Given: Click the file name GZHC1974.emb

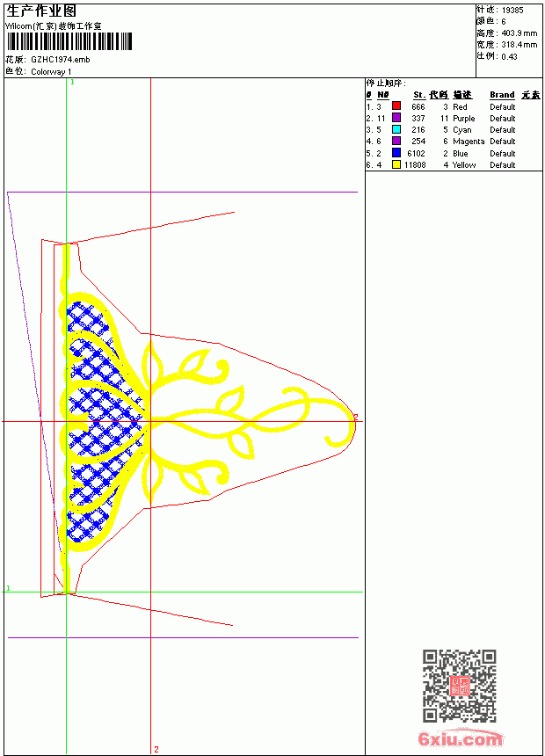Looking at the screenshot, I should (x=61, y=60).
